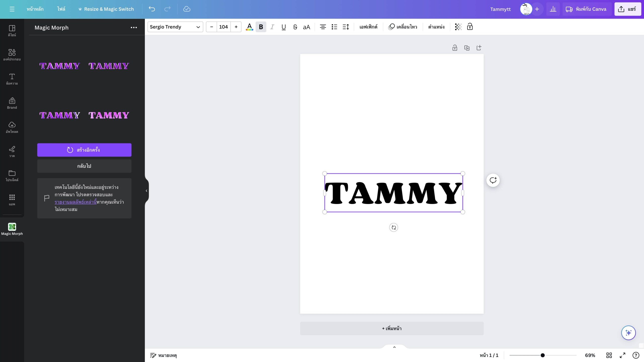Open the transparency checkerboard icon
Viewport: 644px width, 362px height.
[x=458, y=27]
